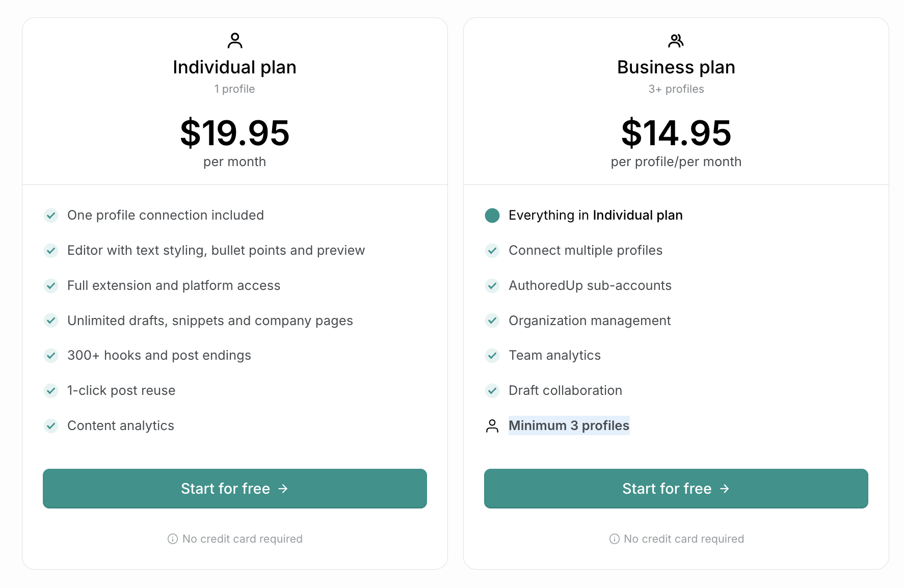Click the info icon under Business plan button

(614, 539)
